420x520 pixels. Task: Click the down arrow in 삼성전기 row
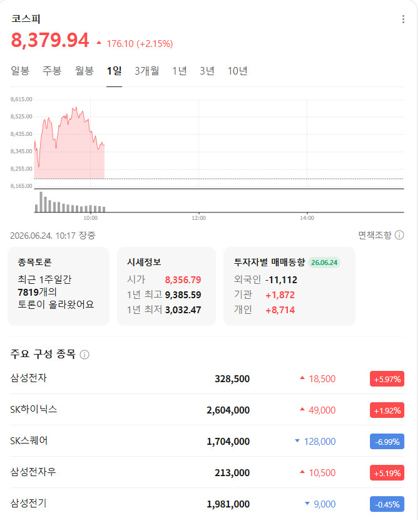pos(307,504)
